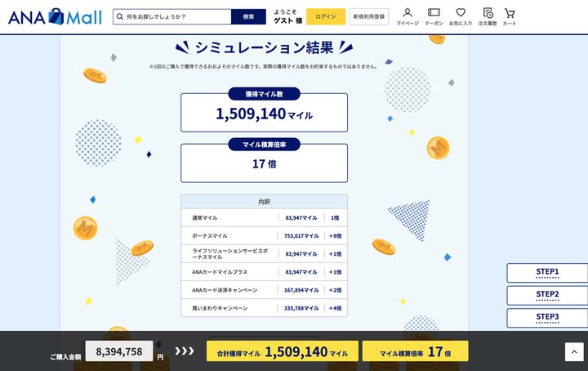Click the 8,394,758 purchase amount field
The width and height of the screenshot is (588, 371).
(119, 351)
